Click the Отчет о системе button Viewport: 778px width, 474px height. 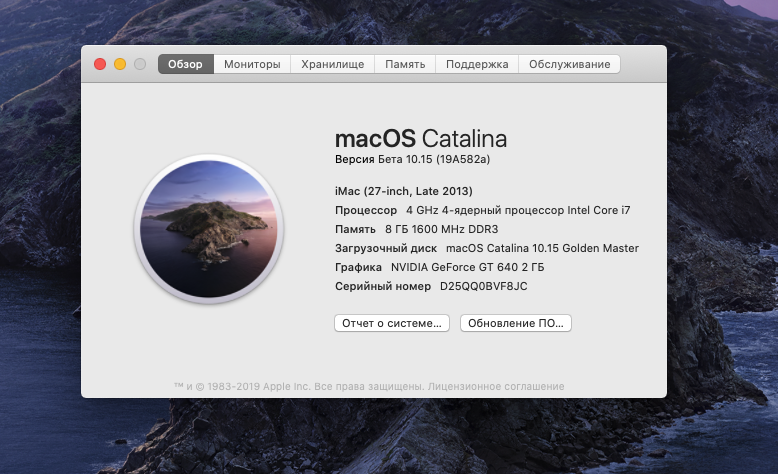392,323
